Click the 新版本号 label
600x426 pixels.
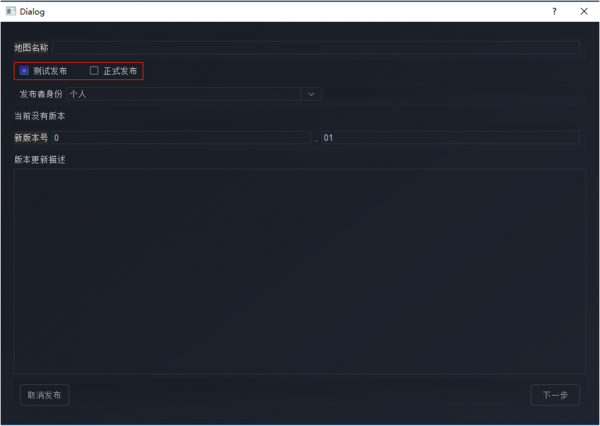[x=31, y=138]
